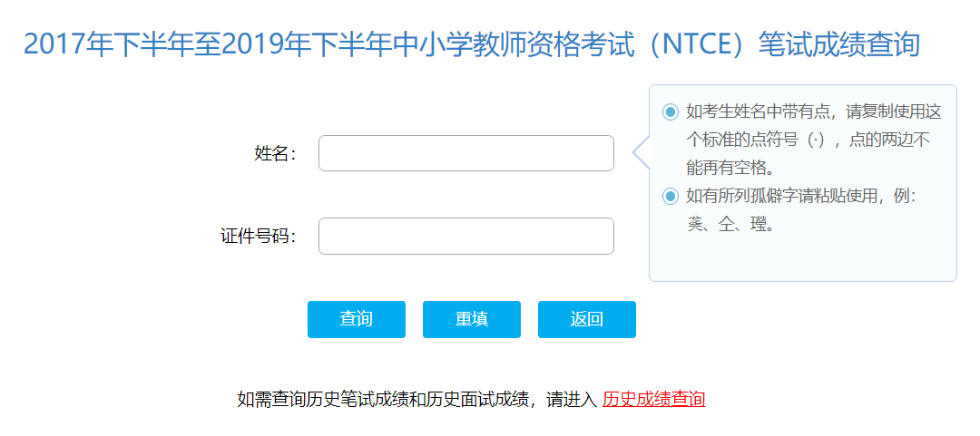Go back with the 返回 button
The width and height of the screenshot is (980, 436).
587,319
